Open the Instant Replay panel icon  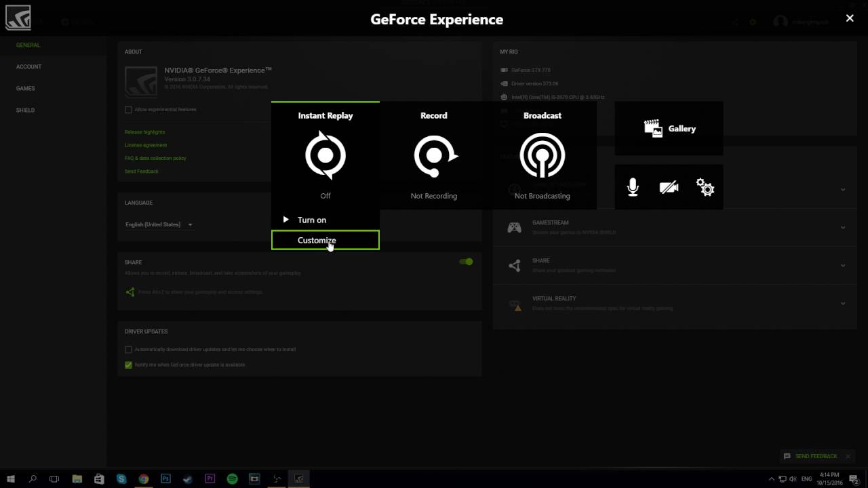pos(325,156)
